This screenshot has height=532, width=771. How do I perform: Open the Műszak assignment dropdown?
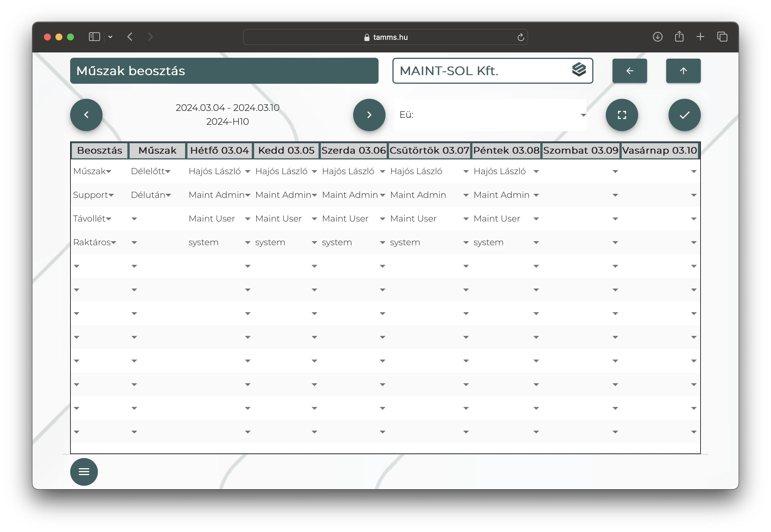(x=92, y=171)
